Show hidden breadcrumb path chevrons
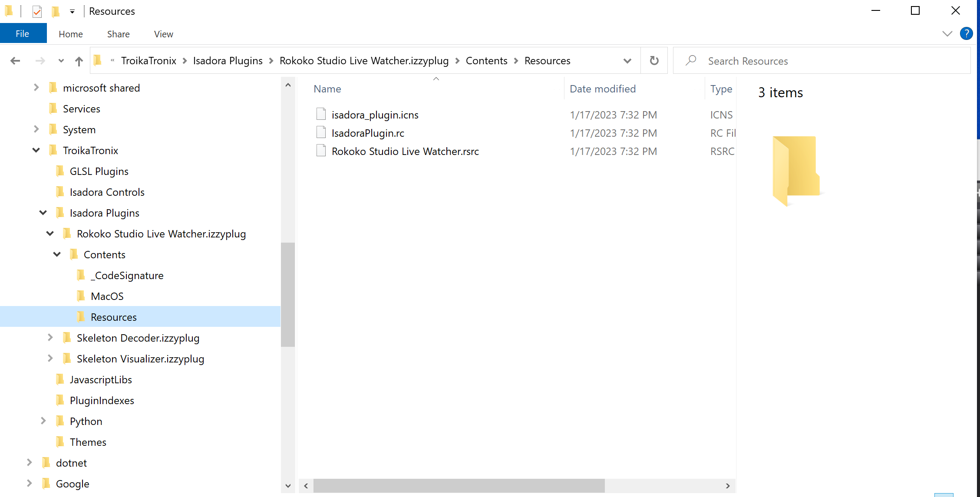 pyautogui.click(x=112, y=61)
